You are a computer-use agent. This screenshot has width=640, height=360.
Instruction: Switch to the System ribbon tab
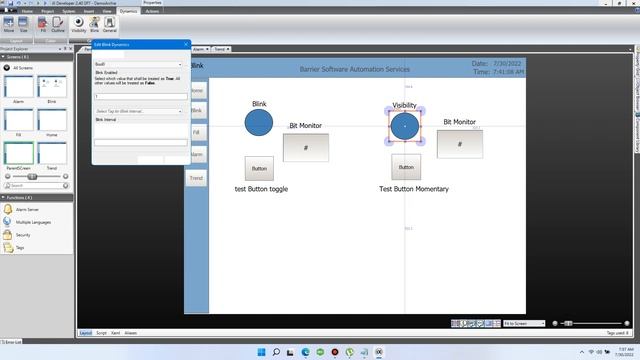pos(69,11)
